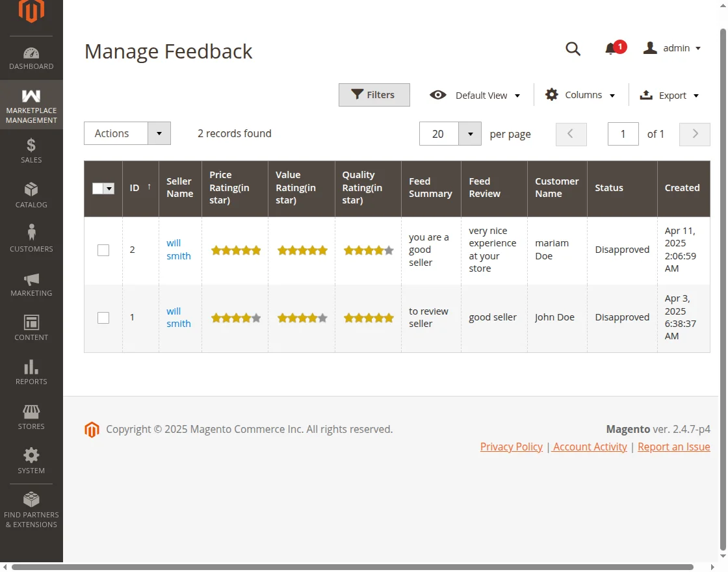The height and width of the screenshot is (572, 728).
Task: Click the Filters button
Action: [x=374, y=95]
